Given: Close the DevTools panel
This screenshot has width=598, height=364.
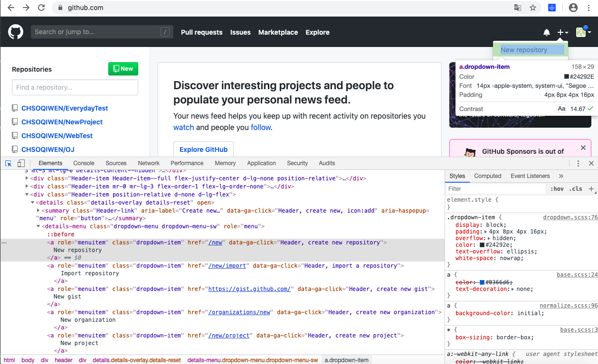Looking at the screenshot, I should (591, 163).
